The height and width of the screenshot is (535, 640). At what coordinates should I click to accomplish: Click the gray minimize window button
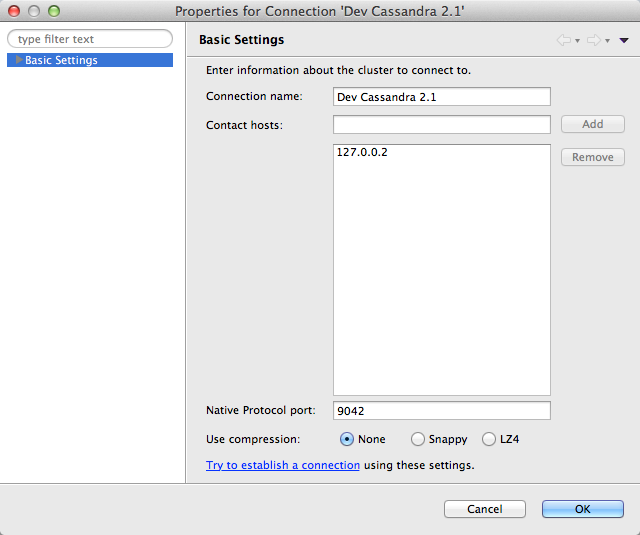[x=34, y=11]
